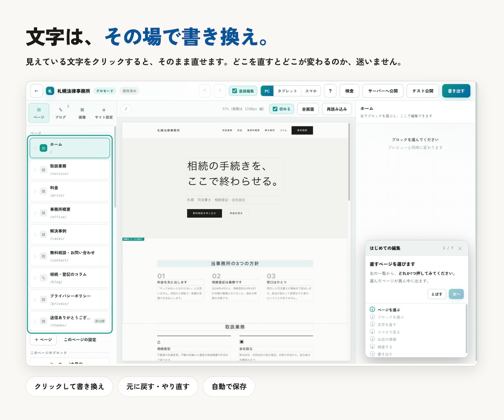Image resolution: width=504 pixels, height=420 pixels.
Task: Click the 書き出す export button
Action: tap(456, 91)
